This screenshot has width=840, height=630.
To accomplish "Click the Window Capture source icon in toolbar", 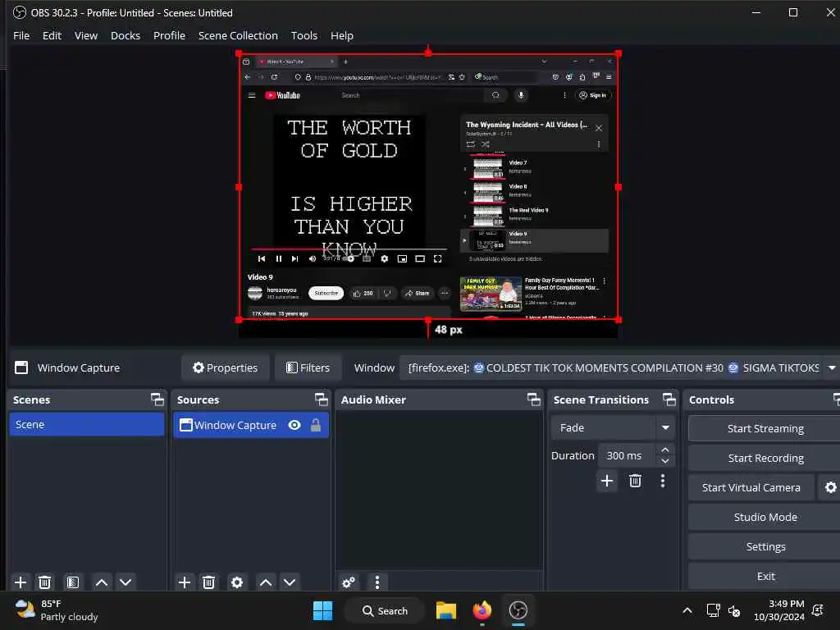I will tap(21, 367).
